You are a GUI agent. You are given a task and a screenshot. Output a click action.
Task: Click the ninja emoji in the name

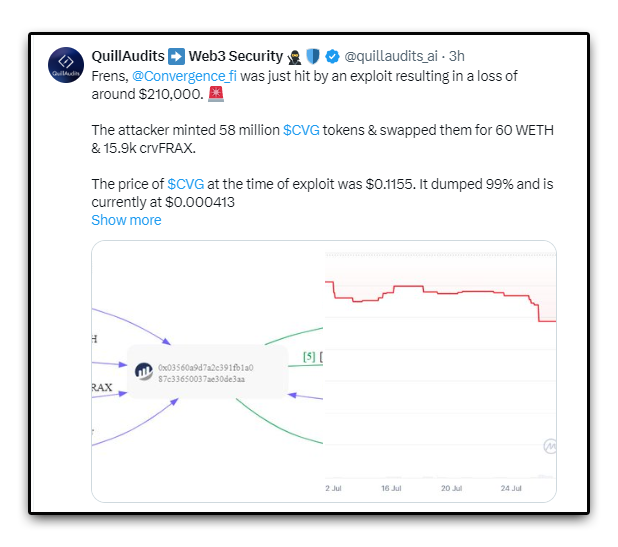click(294, 57)
